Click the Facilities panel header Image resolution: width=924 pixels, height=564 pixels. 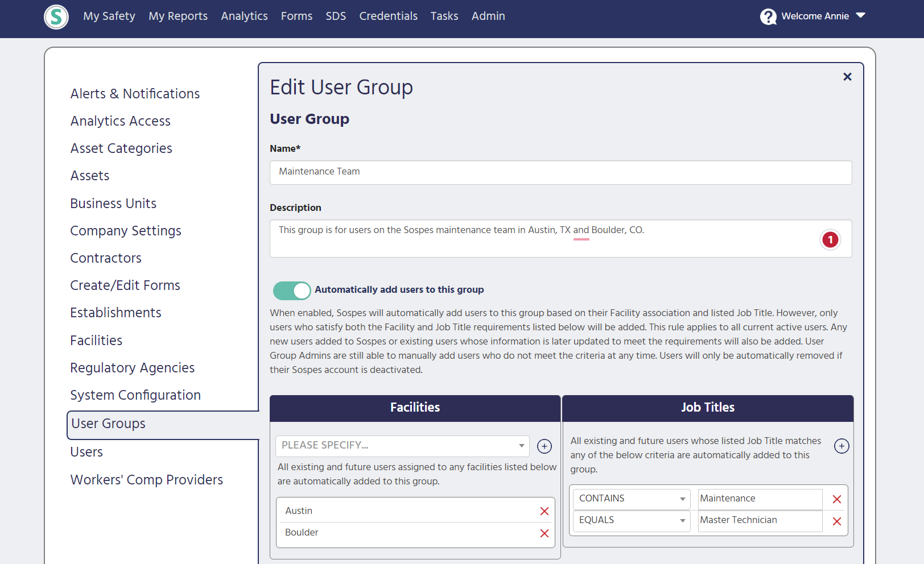tap(415, 408)
